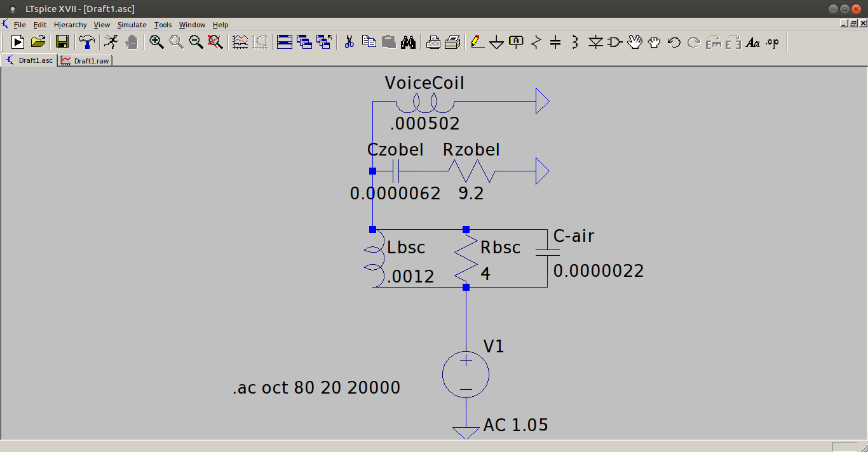Open the Tools menu
The image size is (868, 452).
click(163, 25)
